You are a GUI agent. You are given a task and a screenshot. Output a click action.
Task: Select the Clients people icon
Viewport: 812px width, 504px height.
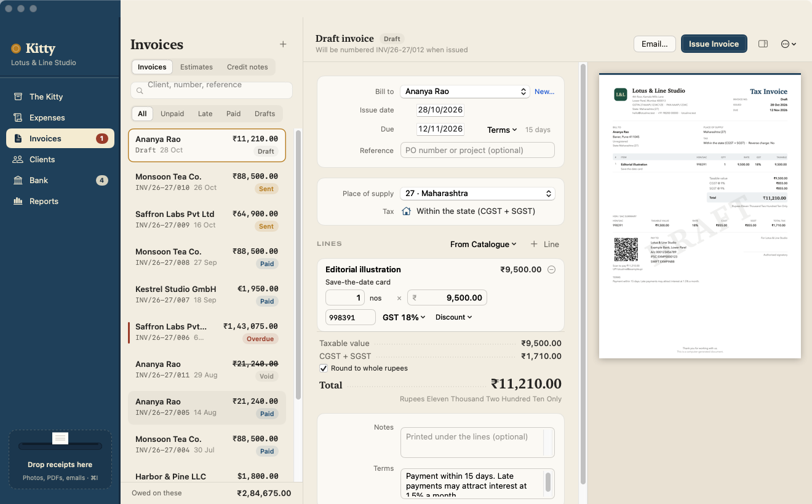(18, 159)
